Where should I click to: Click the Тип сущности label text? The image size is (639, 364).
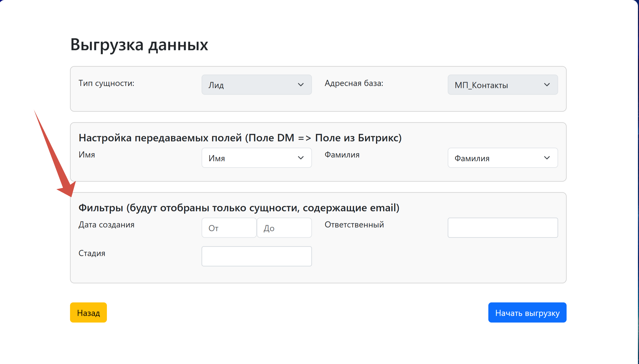106,83
